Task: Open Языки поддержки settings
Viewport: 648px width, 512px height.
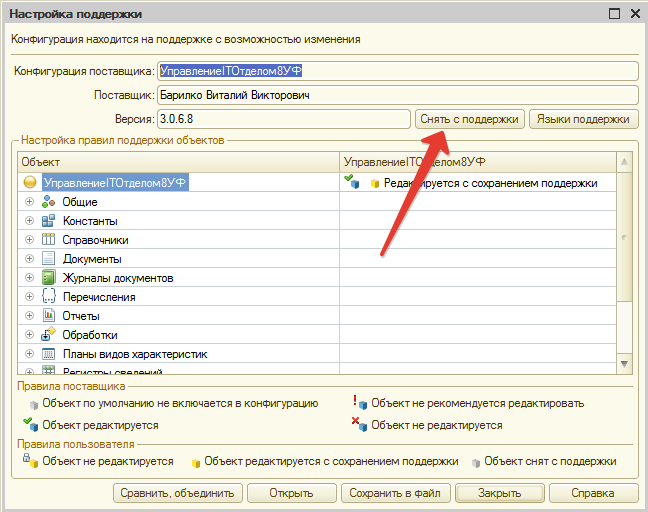Action: pyautogui.click(x=583, y=119)
